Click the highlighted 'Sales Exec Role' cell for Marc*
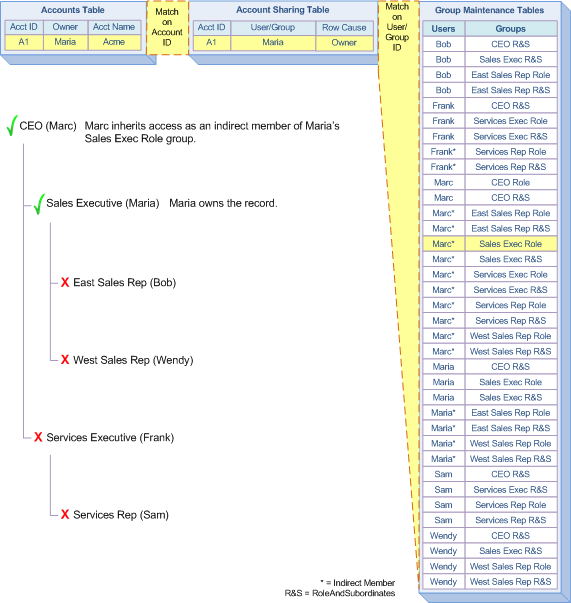This screenshot has height=603, width=571. click(x=511, y=244)
